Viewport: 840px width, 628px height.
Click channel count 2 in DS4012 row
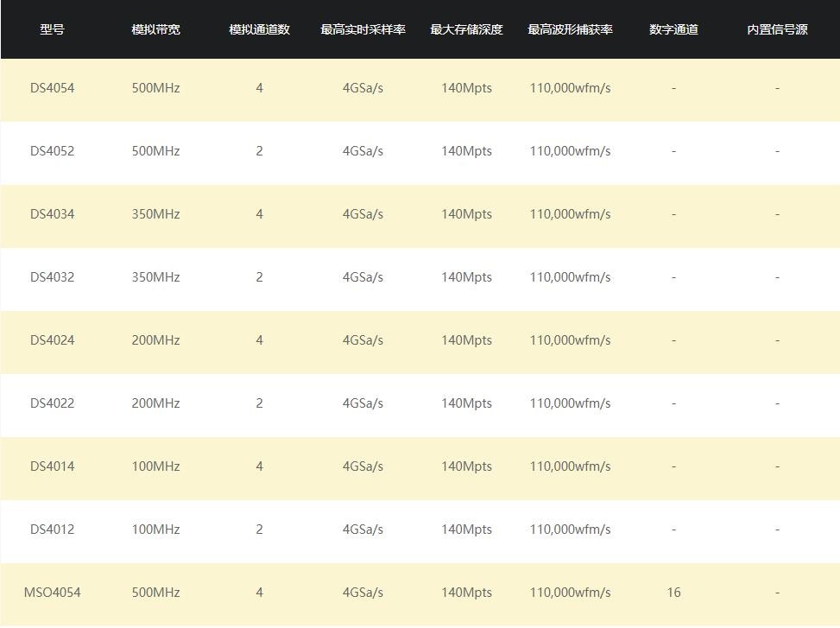[x=259, y=530]
